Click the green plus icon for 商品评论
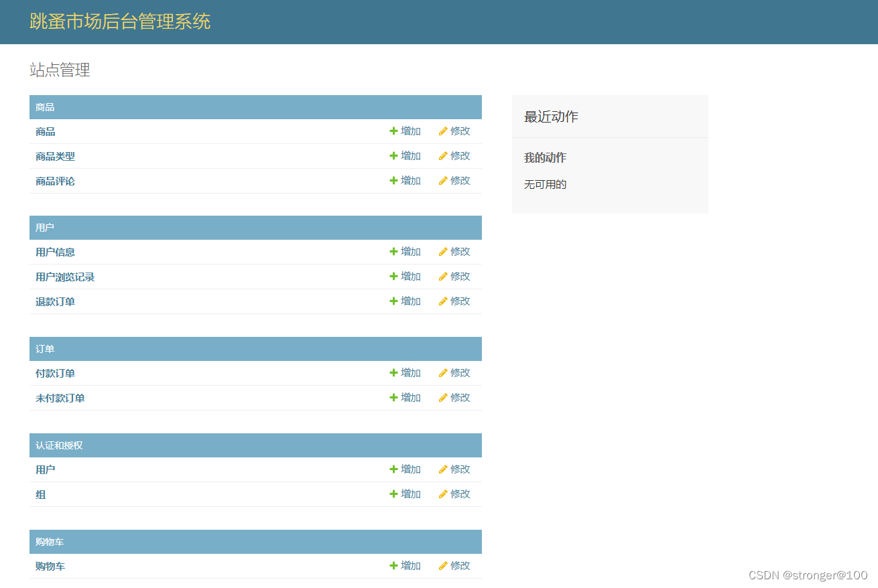The image size is (878, 588). [x=393, y=181]
